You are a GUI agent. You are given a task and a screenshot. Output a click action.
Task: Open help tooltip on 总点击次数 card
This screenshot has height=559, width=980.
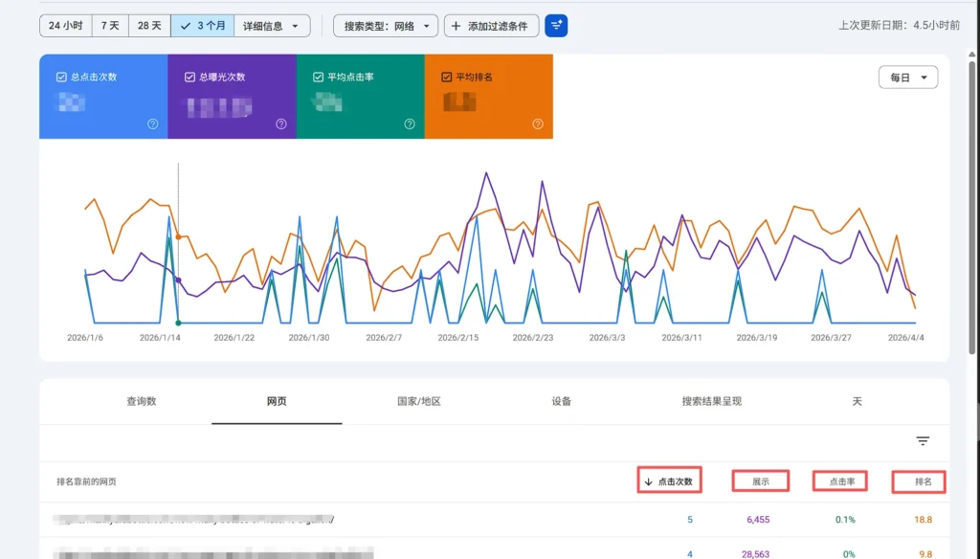(151, 123)
